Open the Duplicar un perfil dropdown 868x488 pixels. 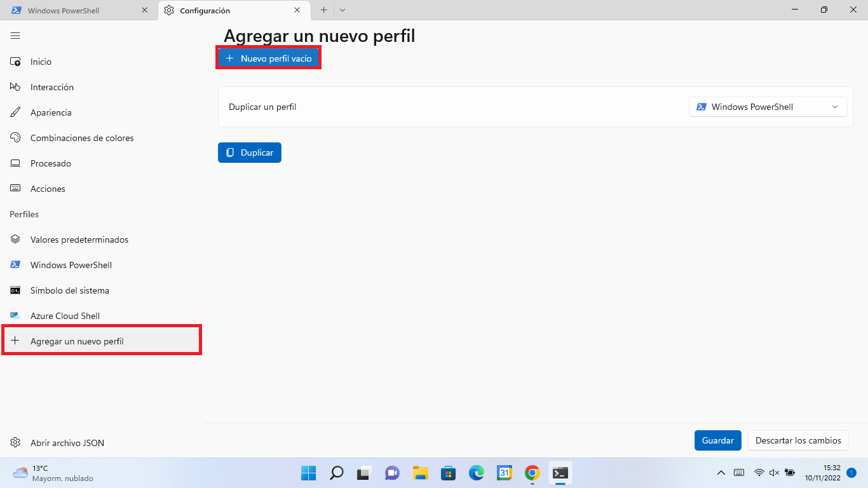pos(768,107)
